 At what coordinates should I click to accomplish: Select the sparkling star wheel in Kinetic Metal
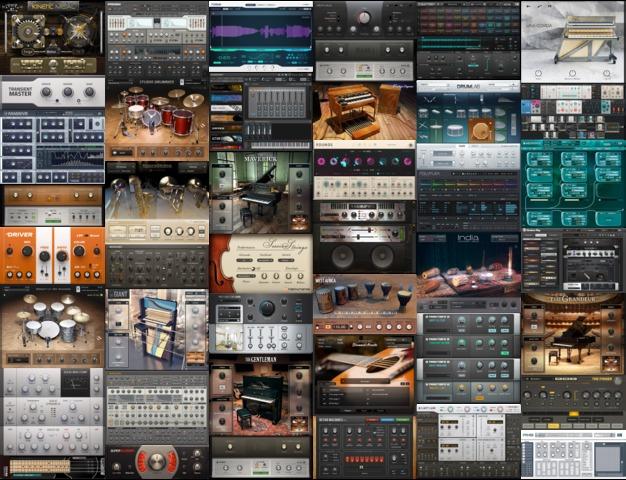pos(79,31)
